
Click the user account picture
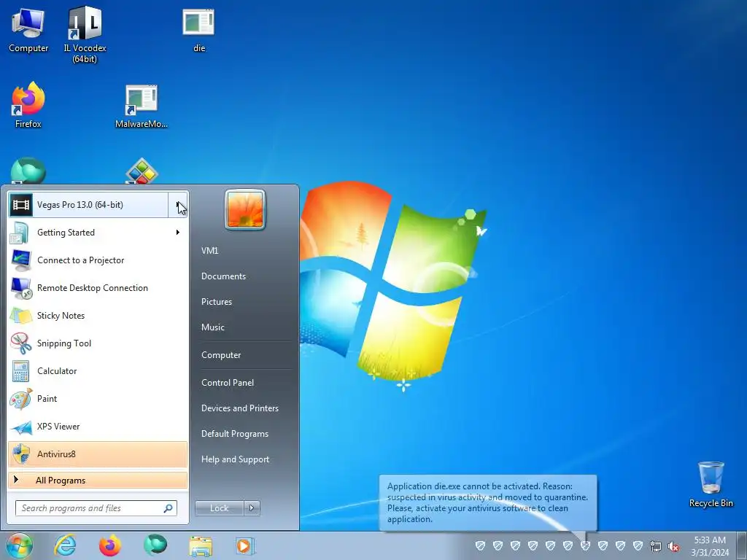(x=245, y=209)
